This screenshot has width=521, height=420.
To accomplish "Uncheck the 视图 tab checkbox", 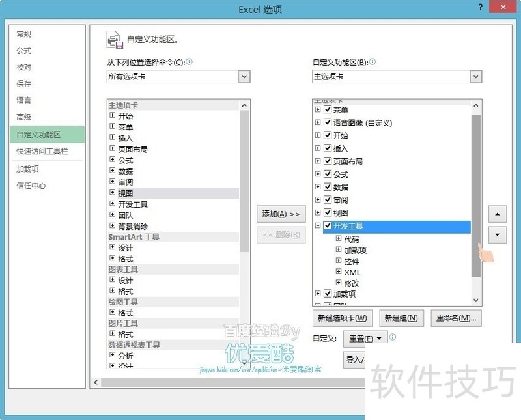I will (328, 212).
